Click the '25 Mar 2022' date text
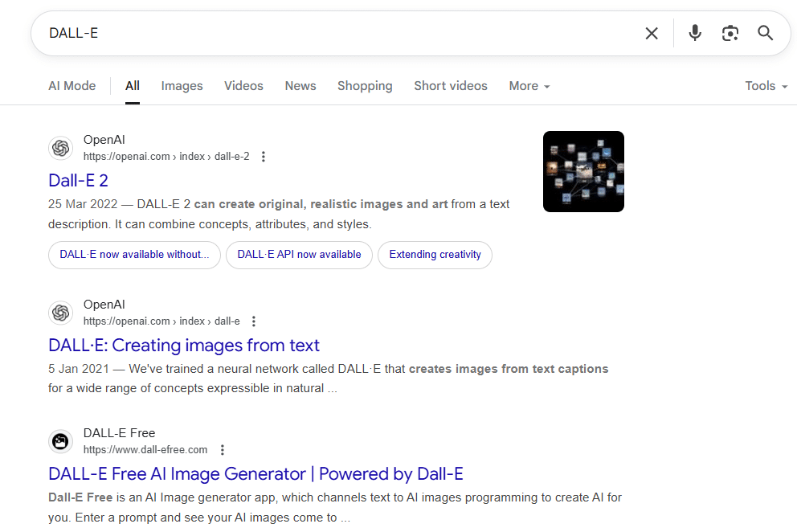The width and height of the screenshot is (797, 532). pyautogui.click(x=83, y=204)
